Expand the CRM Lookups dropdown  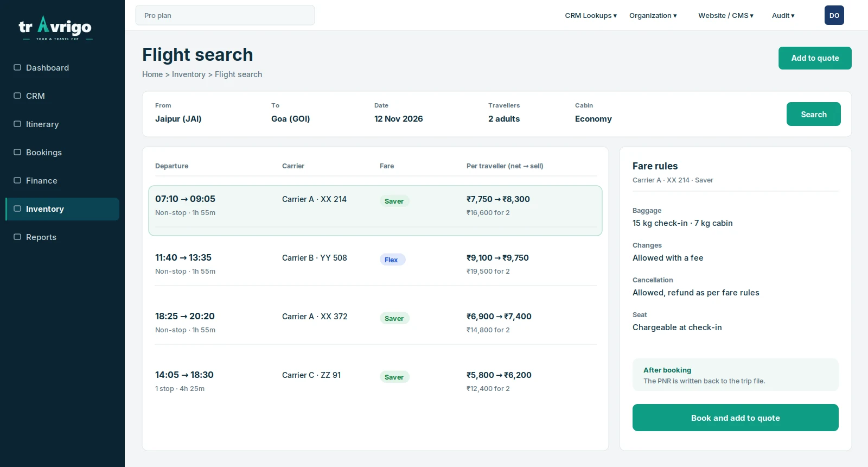click(x=591, y=16)
